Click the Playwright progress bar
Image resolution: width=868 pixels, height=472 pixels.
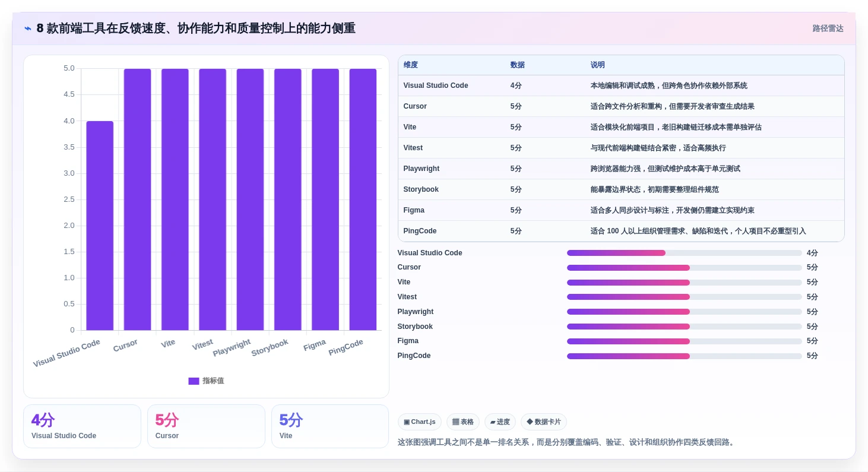(684, 312)
